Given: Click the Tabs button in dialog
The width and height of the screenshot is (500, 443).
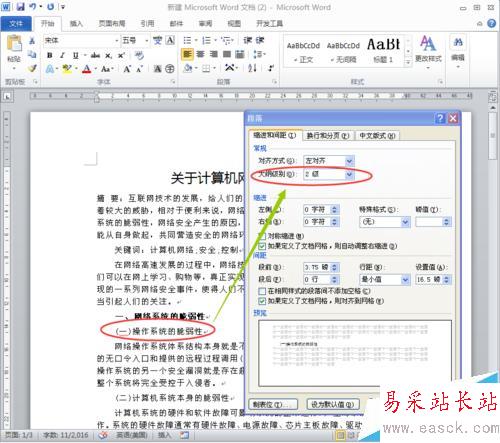Looking at the screenshot, I should [273, 405].
